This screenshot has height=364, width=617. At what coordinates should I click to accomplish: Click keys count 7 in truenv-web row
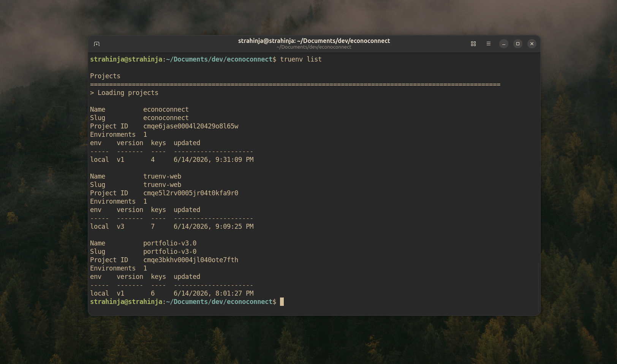pos(153,226)
